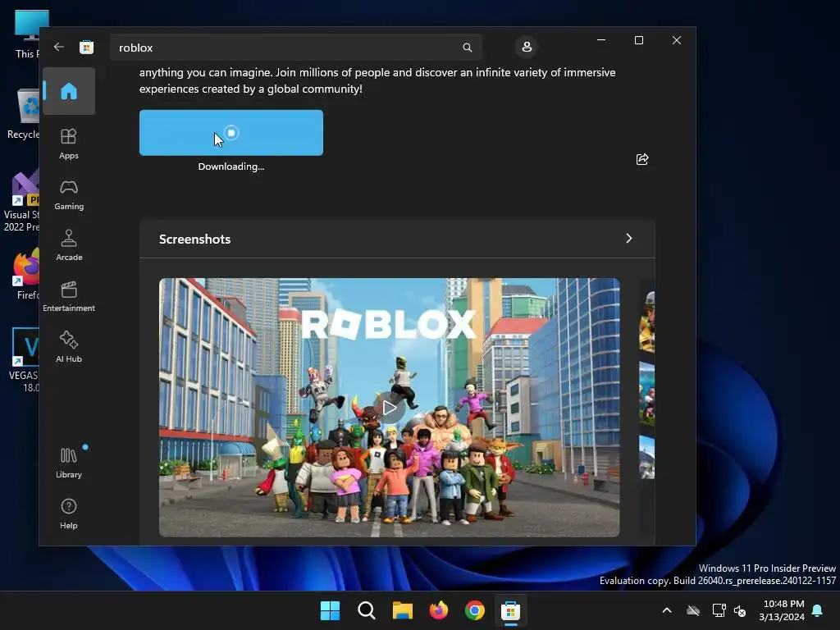The width and height of the screenshot is (840, 630).
Task: Play the Roblox trailer video
Action: [390, 408]
